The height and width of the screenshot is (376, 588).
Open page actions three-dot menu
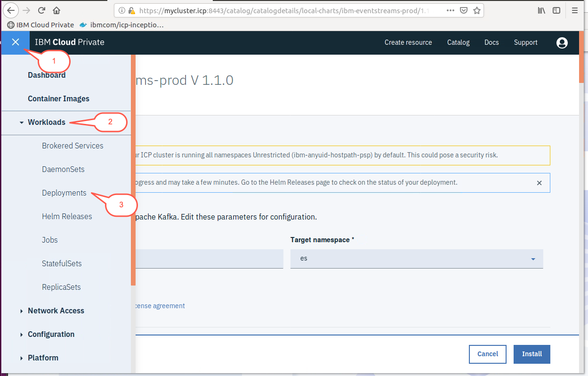[450, 10]
